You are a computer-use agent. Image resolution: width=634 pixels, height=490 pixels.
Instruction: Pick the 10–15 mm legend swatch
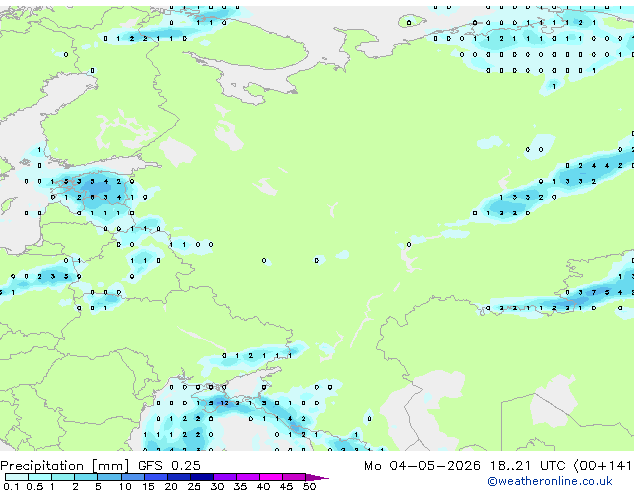[x=133, y=477]
